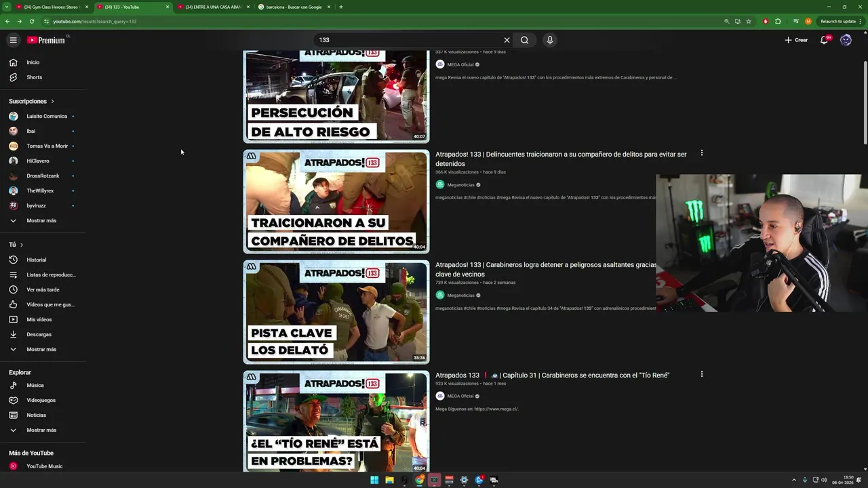This screenshot has height=488, width=868.
Task: Close the 133 YouTube tab
Action: (x=167, y=7)
